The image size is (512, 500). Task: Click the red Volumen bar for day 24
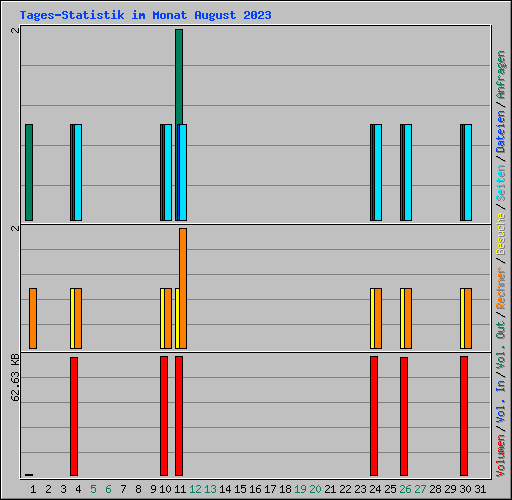374,416
